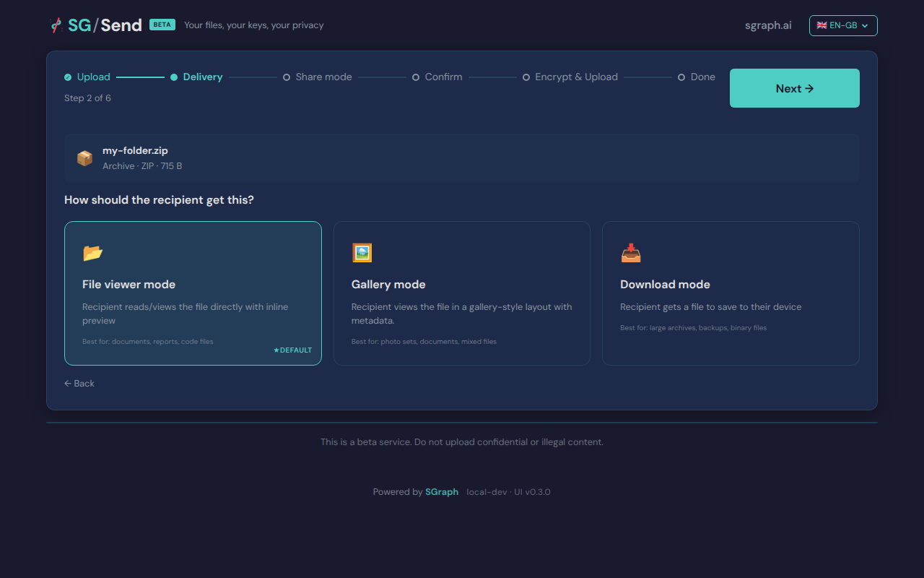
Task: Click the open folder icon in File viewer card
Action: point(93,253)
